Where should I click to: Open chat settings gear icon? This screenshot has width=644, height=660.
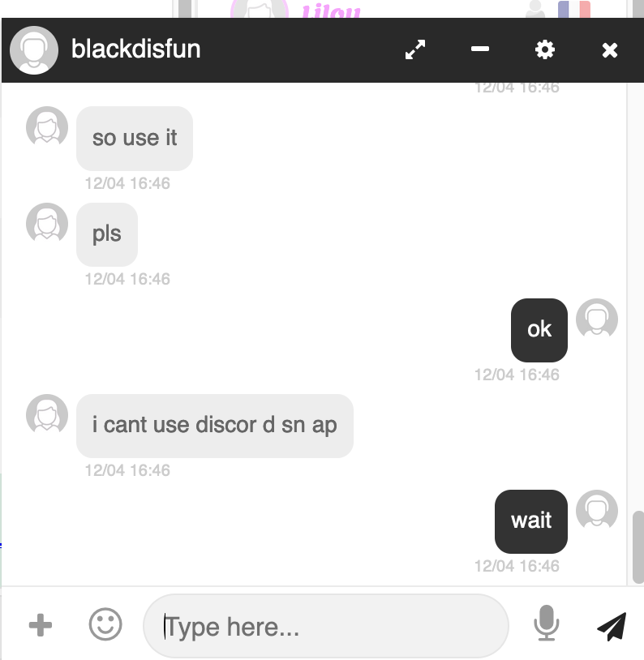click(x=544, y=49)
